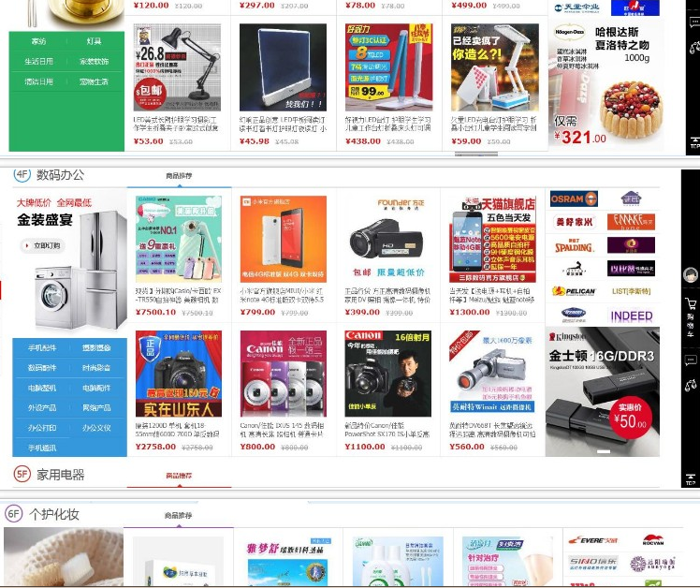This screenshot has width=700, height=588.
Task: Click the carousel indicator on the Kingston banner
Action: coord(604,451)
